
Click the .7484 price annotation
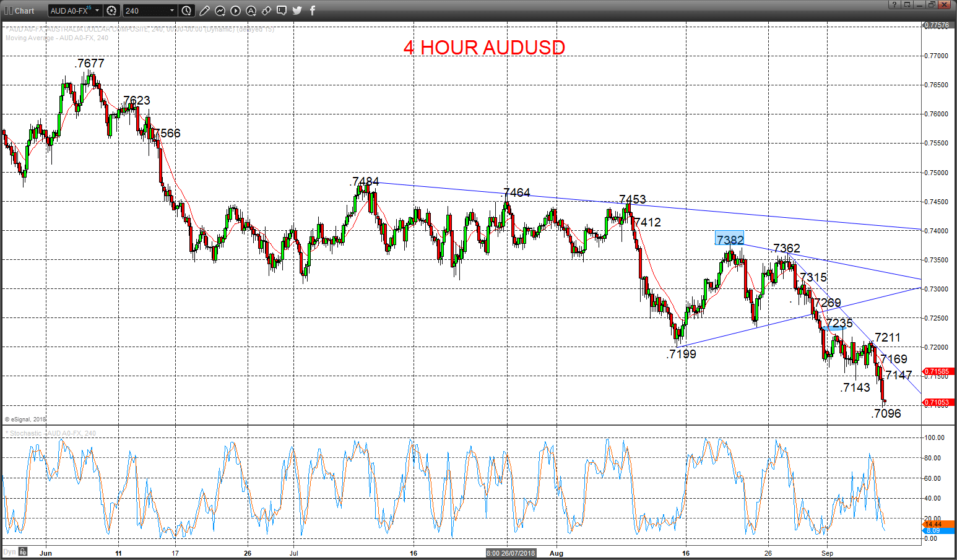pyautogui.click(x=365, y=181)
